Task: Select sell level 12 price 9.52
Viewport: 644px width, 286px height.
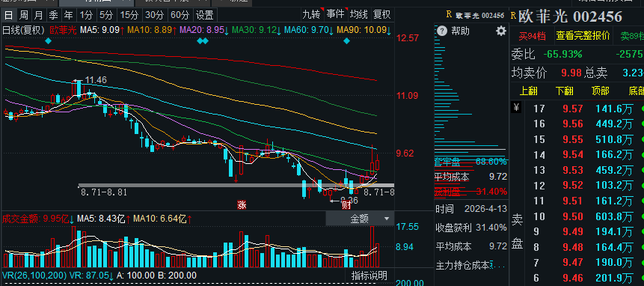Action: coord(573,186)
